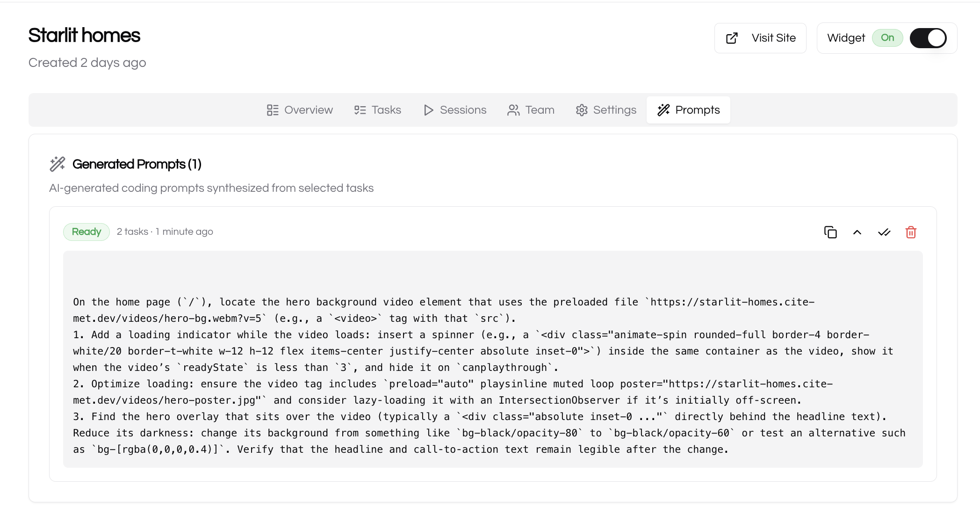
Task: Open the Visit Site button
Action: point(760,38)
